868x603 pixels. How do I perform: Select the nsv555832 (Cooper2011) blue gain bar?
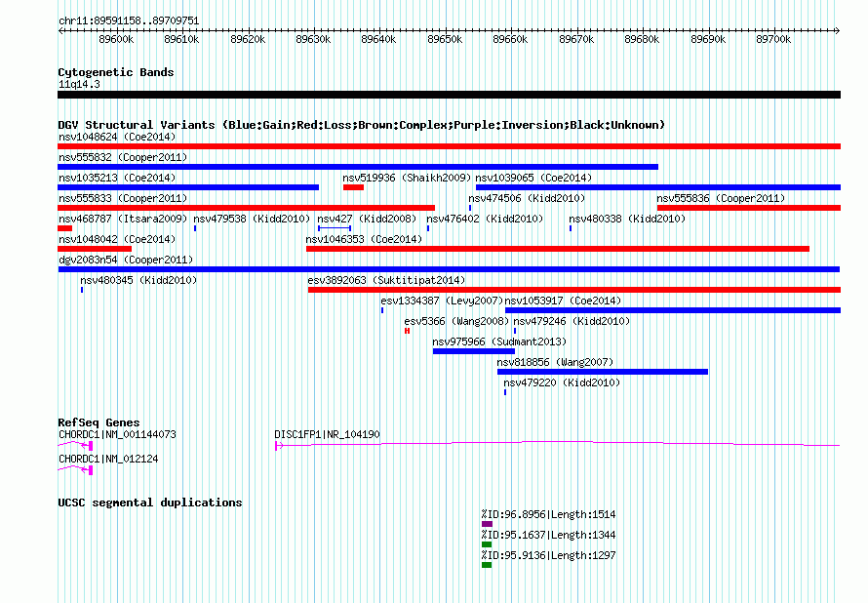(358, 167)
